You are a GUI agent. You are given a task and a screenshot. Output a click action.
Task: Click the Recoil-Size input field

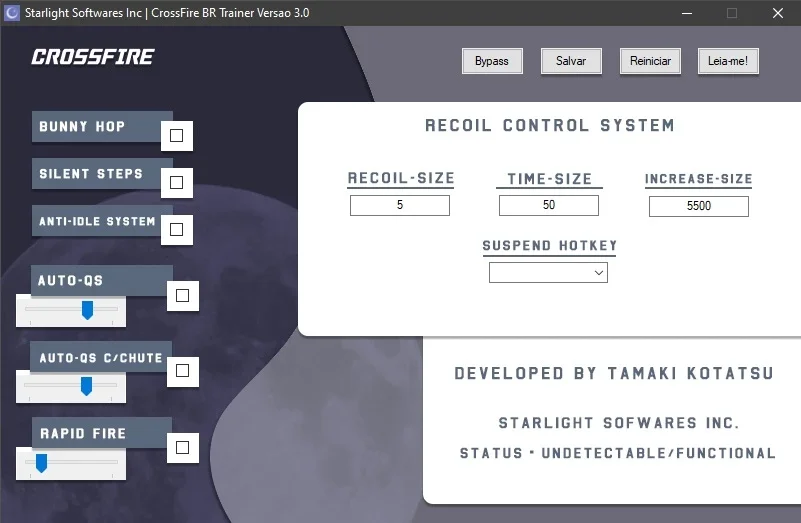coord(400,205)
